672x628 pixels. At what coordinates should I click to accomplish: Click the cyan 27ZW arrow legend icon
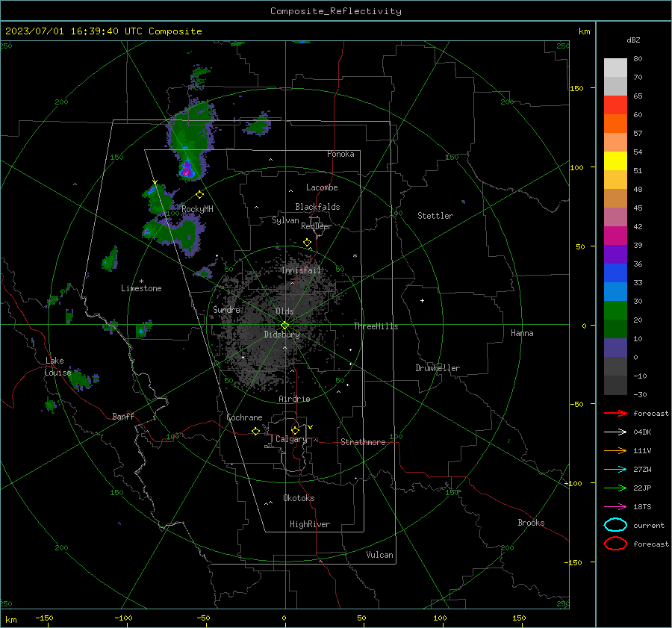pos(615,470)
